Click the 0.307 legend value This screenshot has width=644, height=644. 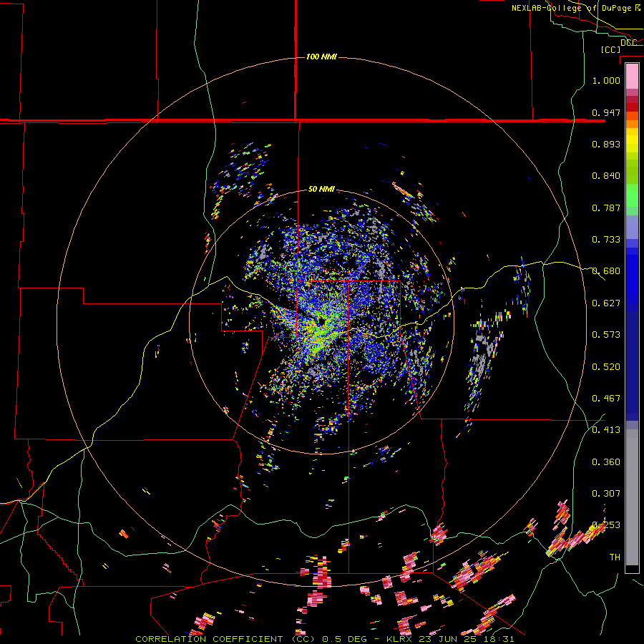click(x=606, y=494)
